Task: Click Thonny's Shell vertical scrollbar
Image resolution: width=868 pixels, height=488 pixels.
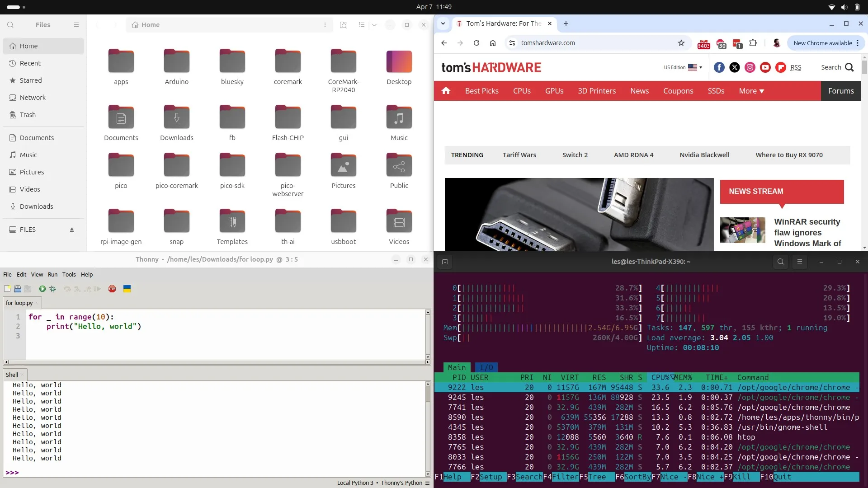Action: click(x=428, y=428)
